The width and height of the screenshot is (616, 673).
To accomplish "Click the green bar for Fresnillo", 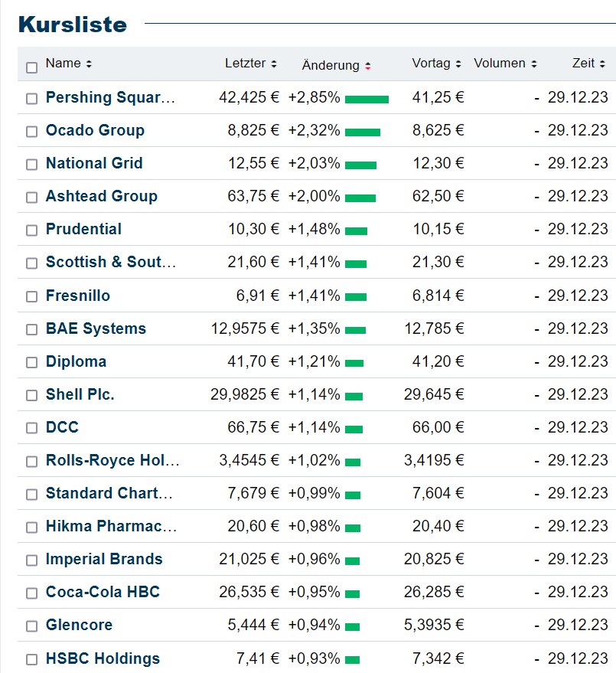I will (356, 297).
